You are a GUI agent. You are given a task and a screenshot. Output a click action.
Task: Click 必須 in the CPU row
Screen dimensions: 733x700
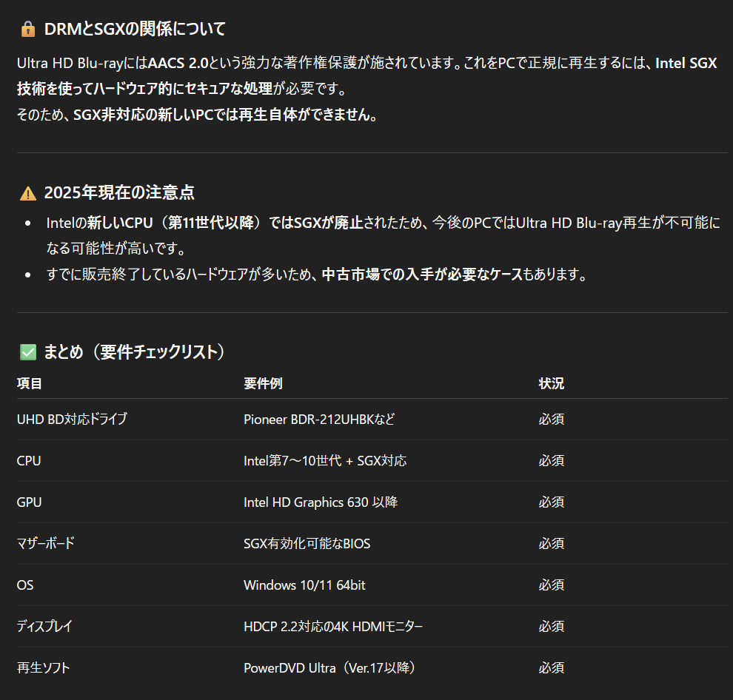tap(551, 461)
